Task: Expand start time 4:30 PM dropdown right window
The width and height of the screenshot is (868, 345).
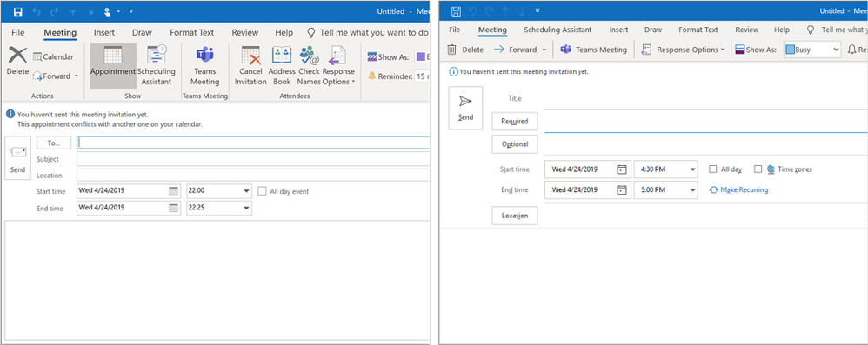Action: point(693,169)
